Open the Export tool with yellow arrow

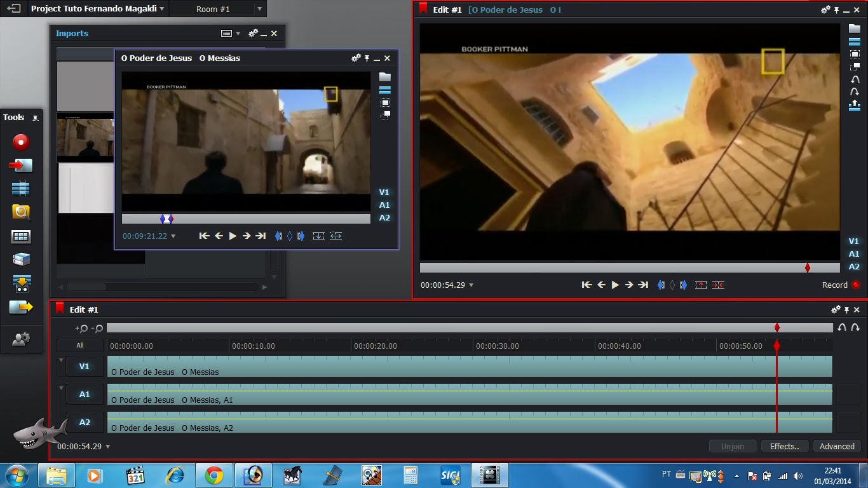(21, 308)
